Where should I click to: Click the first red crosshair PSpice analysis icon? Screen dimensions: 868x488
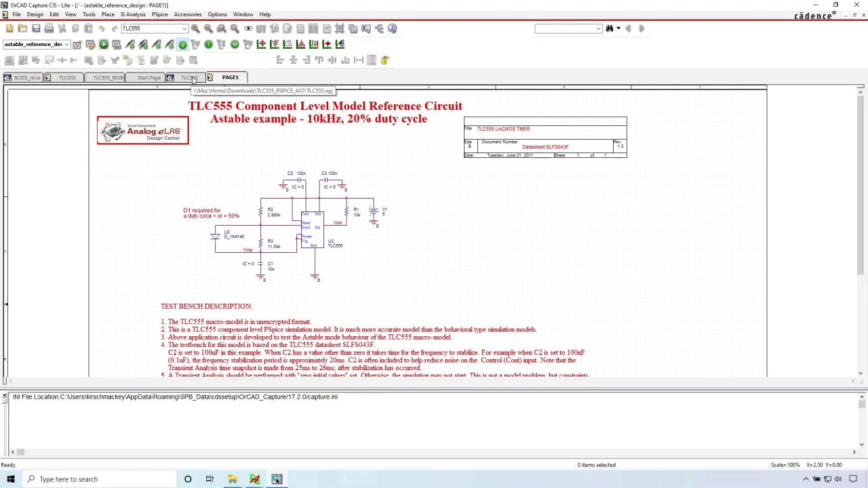[261, 45]
